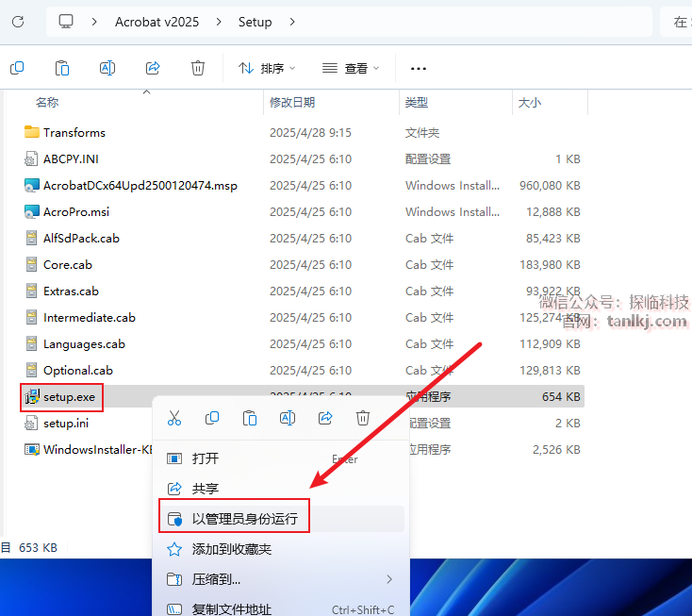Click the 183,980 KB size cell
The image size is (692, 616).
(550, 264)
